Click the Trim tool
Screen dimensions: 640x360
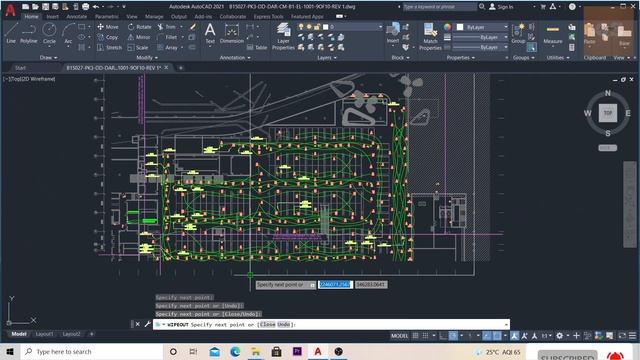pyautogui.click(x=167, y=27)
